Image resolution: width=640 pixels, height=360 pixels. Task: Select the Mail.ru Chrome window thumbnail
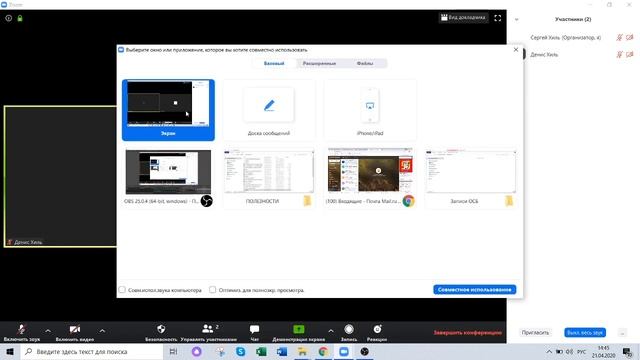pyautogui.click(x=370, y=178)
